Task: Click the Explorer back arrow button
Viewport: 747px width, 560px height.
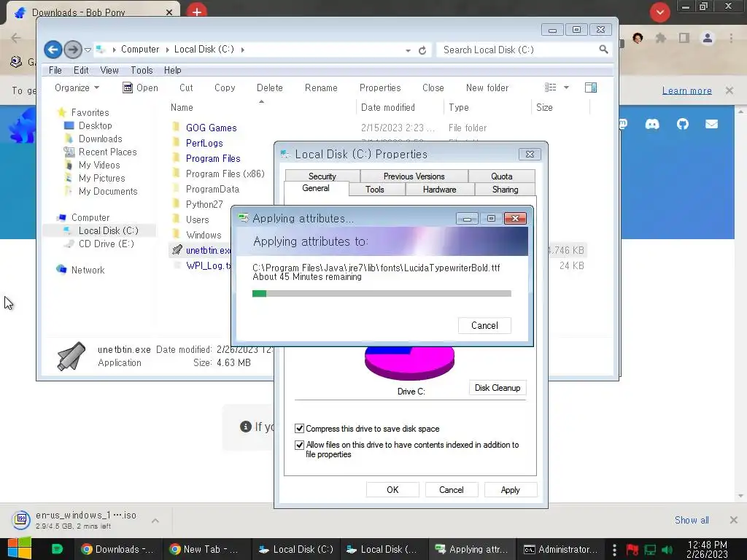Action: [x=53, y=50]
